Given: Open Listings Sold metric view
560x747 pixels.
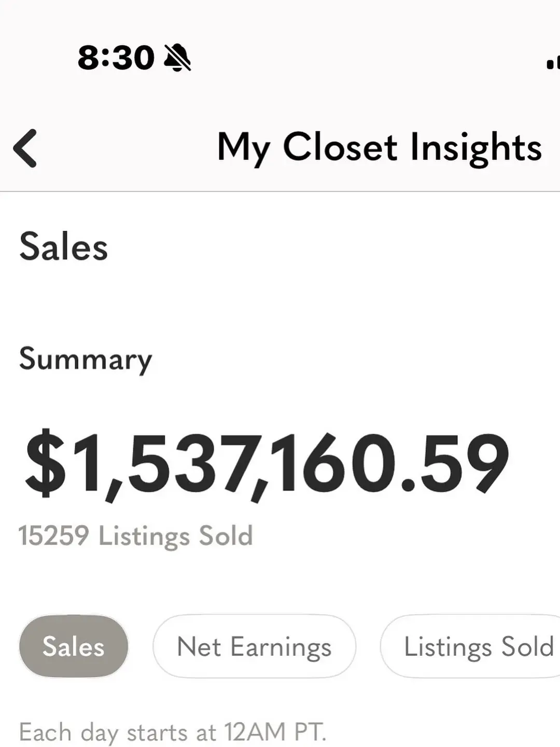Looking at the screenshot, I should click(471, 646).
